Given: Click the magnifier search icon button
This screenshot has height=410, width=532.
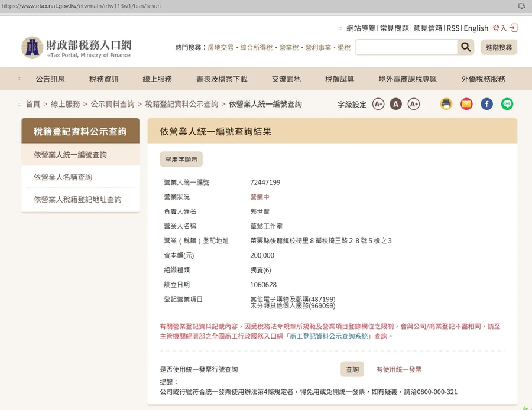Looking at the screenshot, I should (x=466, y=47).
